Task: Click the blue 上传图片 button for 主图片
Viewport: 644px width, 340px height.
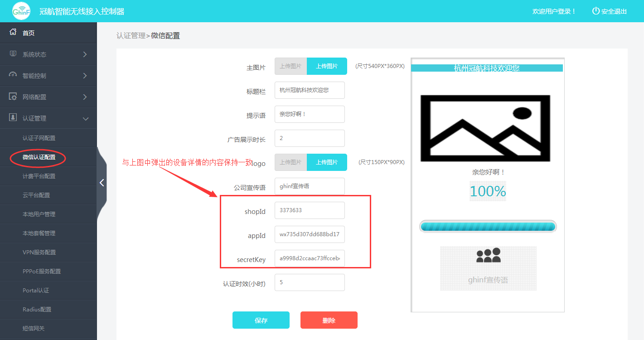Action: coord(327,66)
